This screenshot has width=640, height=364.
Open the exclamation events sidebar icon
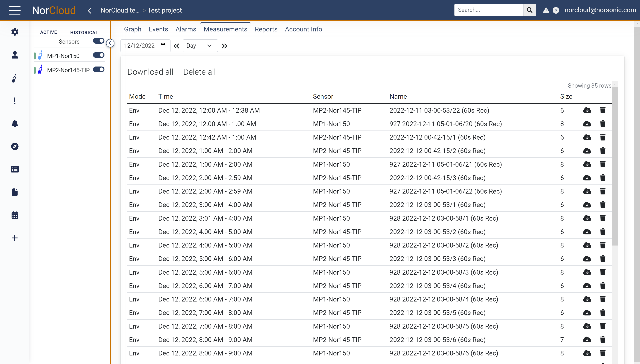click(x=15, y=100)
